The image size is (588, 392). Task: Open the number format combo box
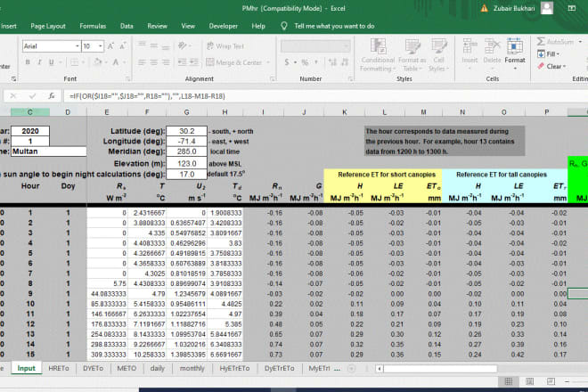click(x=315, y=46)
